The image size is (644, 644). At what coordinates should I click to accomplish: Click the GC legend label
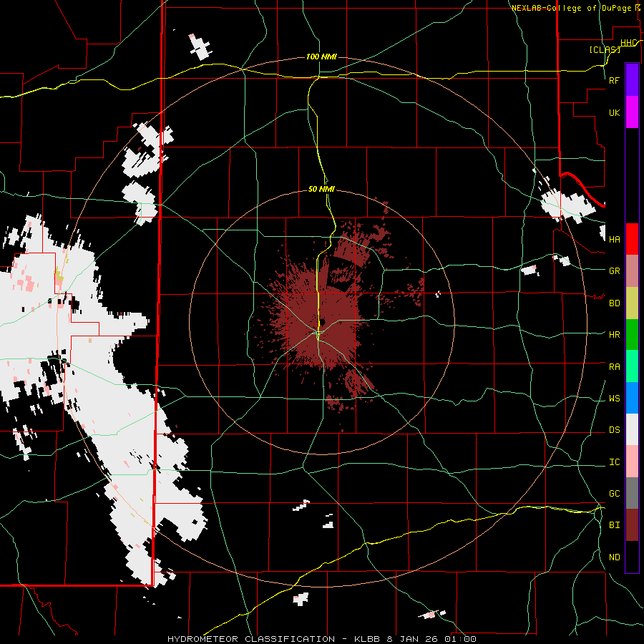click(x=614, y=493)
